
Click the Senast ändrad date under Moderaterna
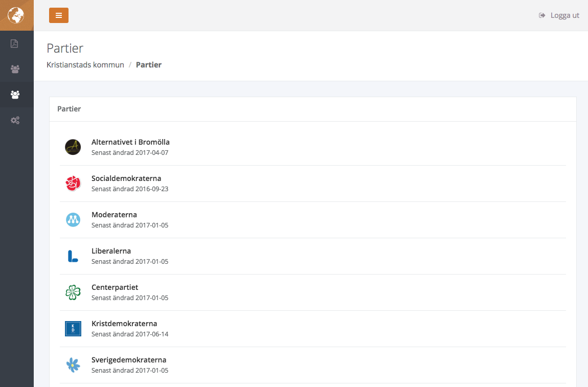click(x=130, y=225)
